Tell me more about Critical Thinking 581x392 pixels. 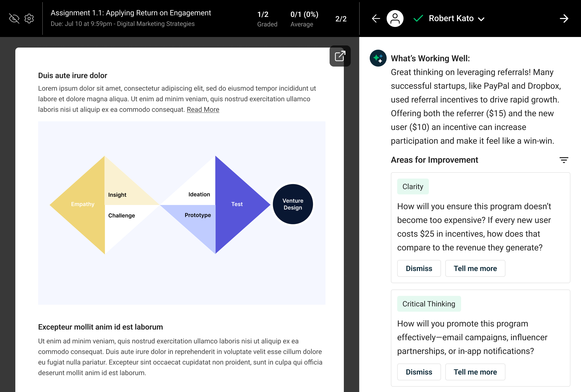(x=475, y=372)
